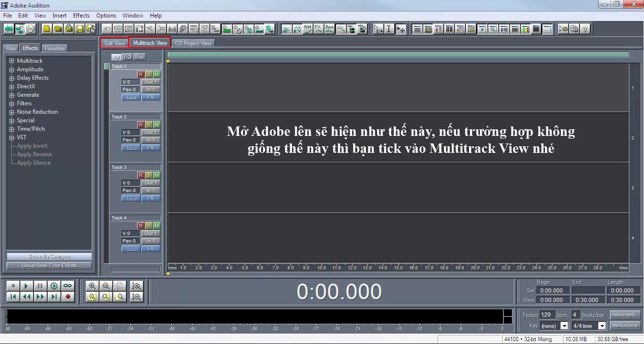Click the Fast Forward transport button
The image size is (644, 344).
(41, 297)
